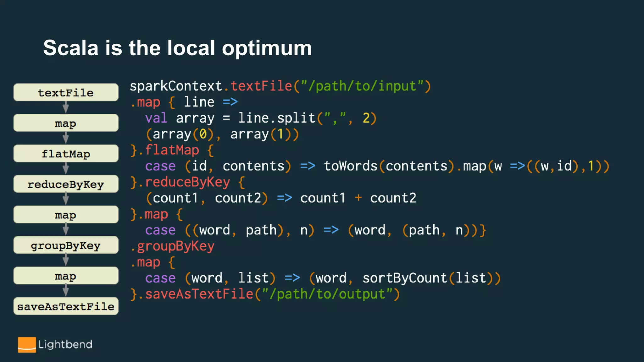Viewport: 644px width, 362px height.
Task: Click the "/path/to/input" string literal
Action: tap(362, 86)
